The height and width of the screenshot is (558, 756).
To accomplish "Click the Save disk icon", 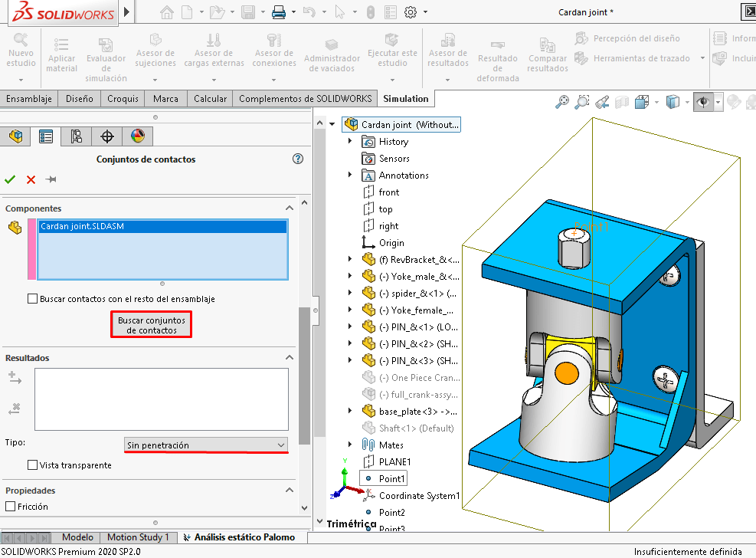I will [x=248, y=12].
